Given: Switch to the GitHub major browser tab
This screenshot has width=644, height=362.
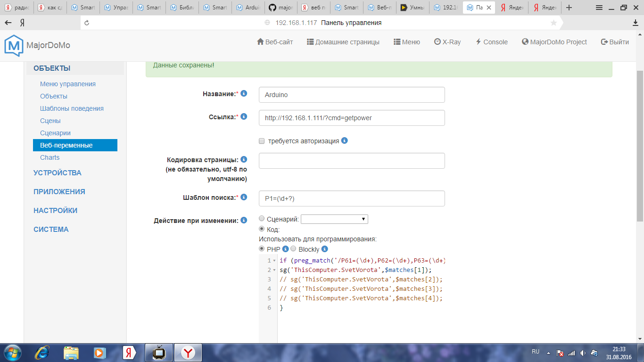Looking at the screenshot, I should (281, 8).
